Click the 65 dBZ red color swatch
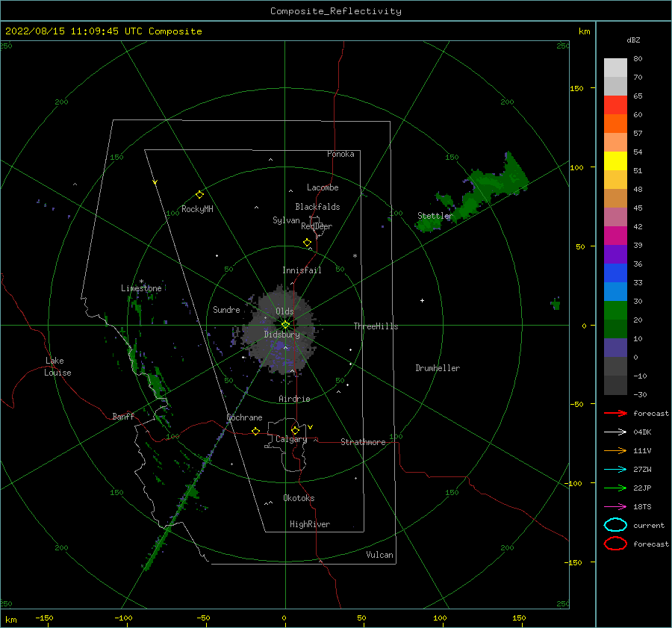Screen dimensions: 672x628 [615, 105]
